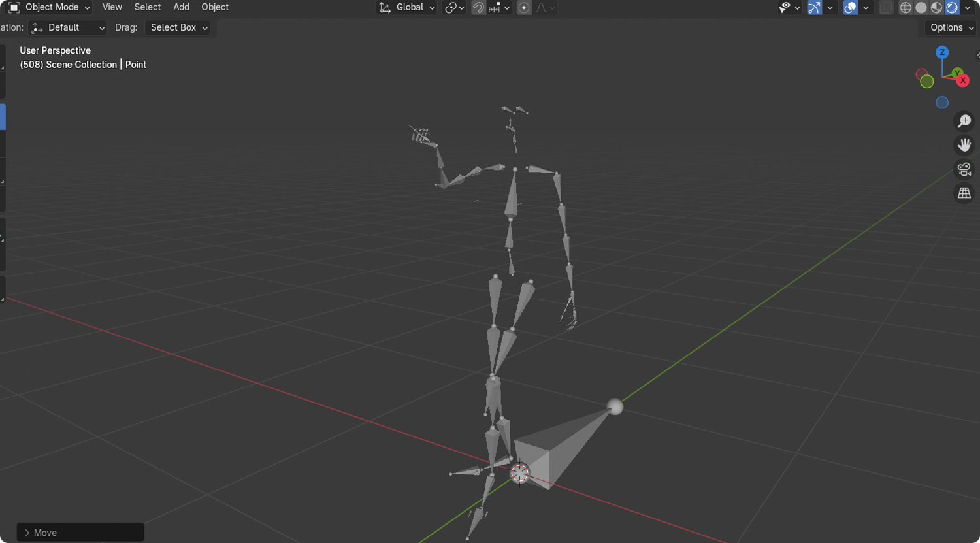Viewport: 980px width, 543px height.
Task: Click the Z axis on navigation gizmo
Action: pyautogui.click(x=942, y=52)
